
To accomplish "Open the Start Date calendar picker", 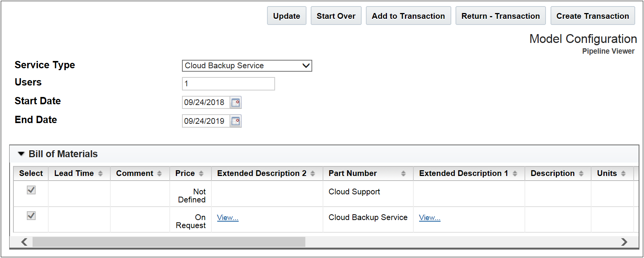I will [236, 102].
